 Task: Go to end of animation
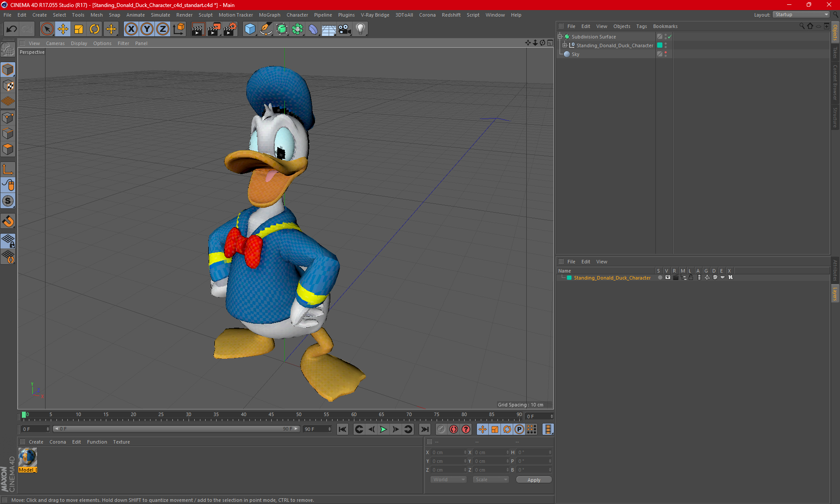424,429
